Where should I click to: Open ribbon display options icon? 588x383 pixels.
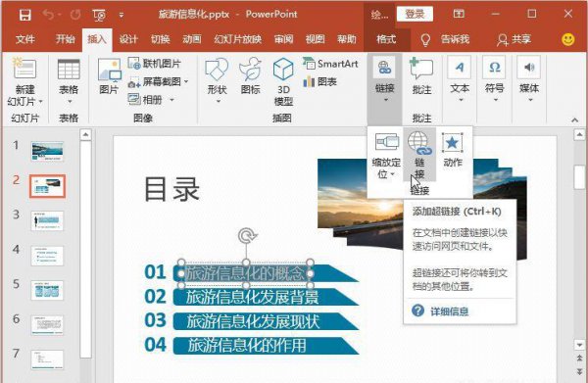pos(459,15)
